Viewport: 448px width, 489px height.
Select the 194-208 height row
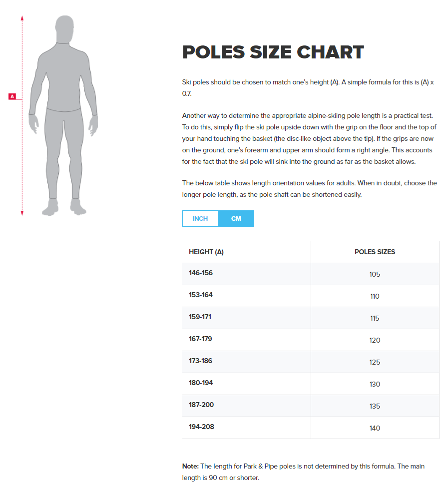tap(201, 427)
